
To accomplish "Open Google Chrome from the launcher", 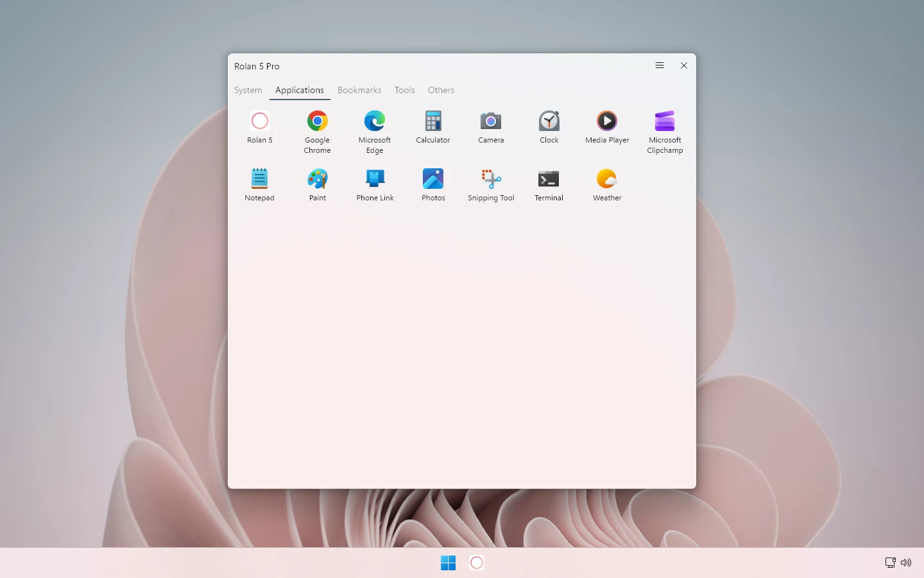I will [x=318, y=131].
